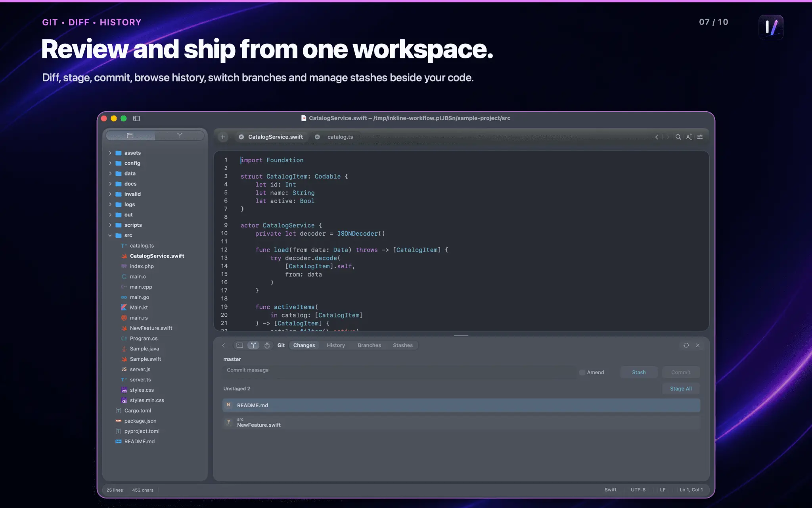This screenshot has height=508, width=812.
Task: Close the Git bottom panel
Action: coord(698,345)
